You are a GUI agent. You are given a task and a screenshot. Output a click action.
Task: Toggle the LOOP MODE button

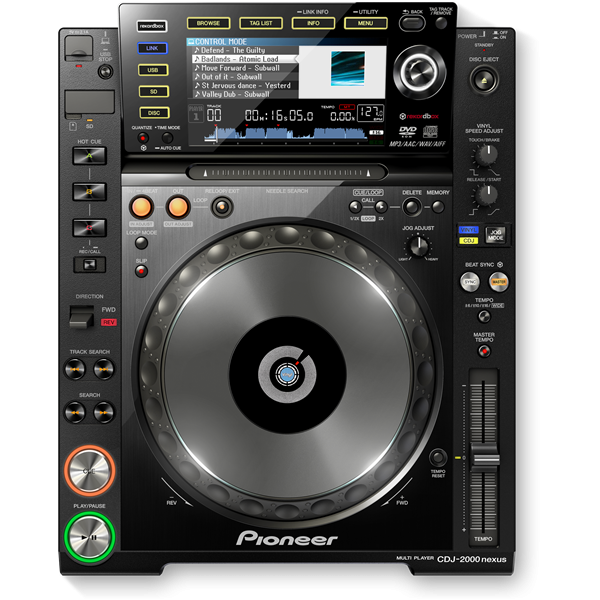(141, 243)
